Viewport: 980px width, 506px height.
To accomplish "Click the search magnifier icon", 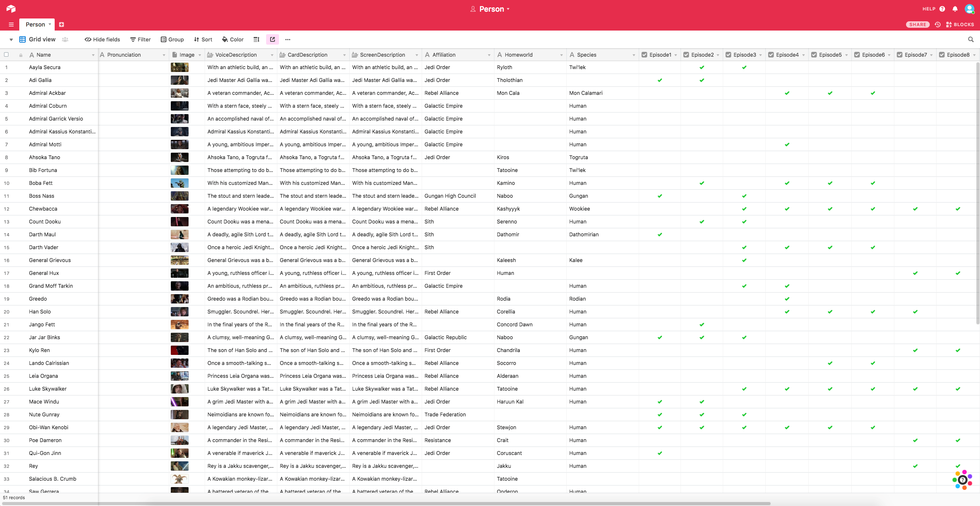I will (x=970, y=39).
